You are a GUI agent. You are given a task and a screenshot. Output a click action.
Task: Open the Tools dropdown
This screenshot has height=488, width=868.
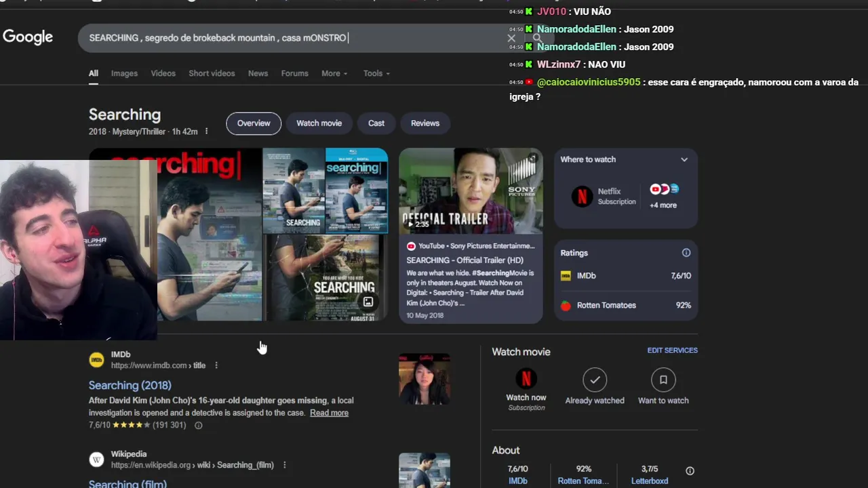[376, 73]
